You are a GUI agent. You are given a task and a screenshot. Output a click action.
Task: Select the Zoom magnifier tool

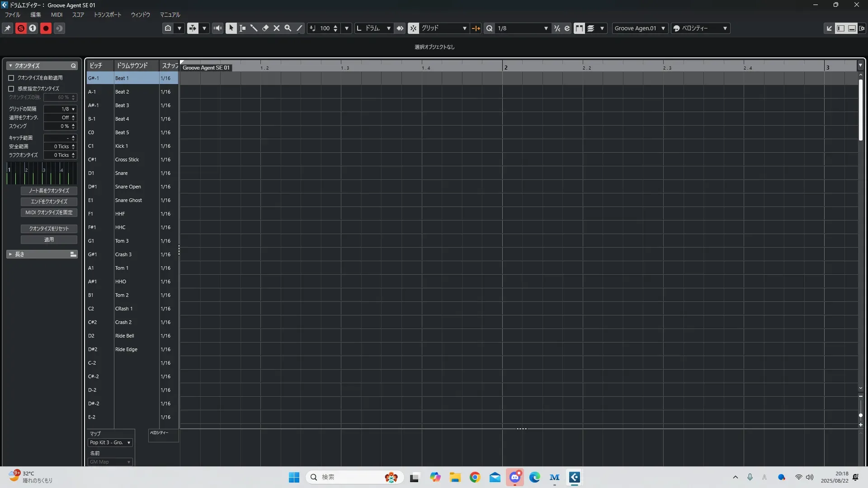288,28
